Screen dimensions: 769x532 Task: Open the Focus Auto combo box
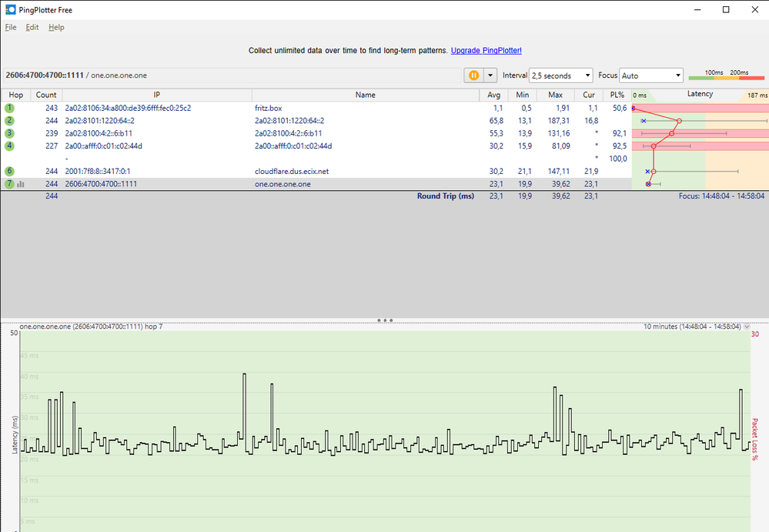click(x=650, y=75)
